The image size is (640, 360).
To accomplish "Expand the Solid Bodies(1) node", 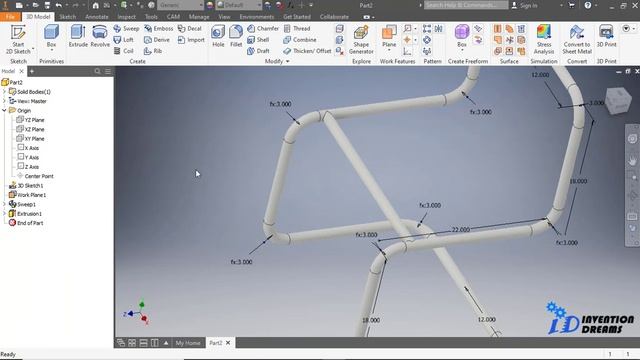I will click(x=4, y=92).
